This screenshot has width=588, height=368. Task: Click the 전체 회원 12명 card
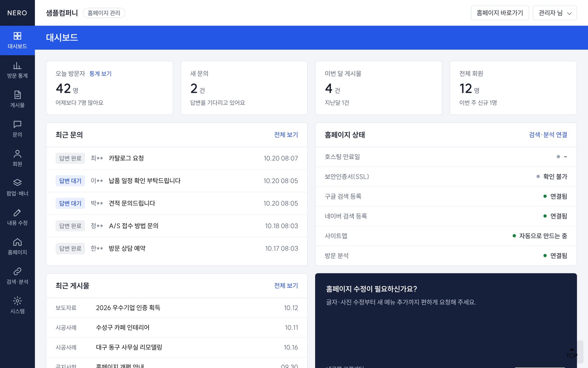pos(513,88)
